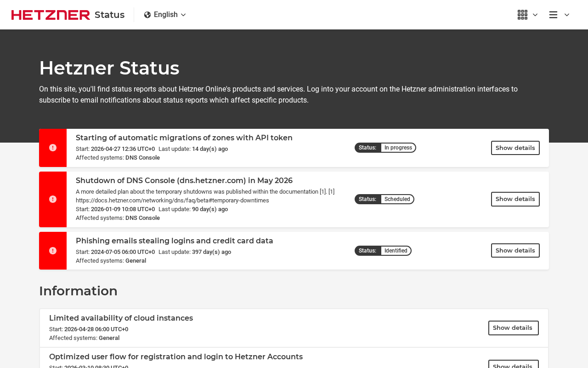
Task: Click affected system 'DNS Console' under DNS shutdown
Action: click(142, 218)
